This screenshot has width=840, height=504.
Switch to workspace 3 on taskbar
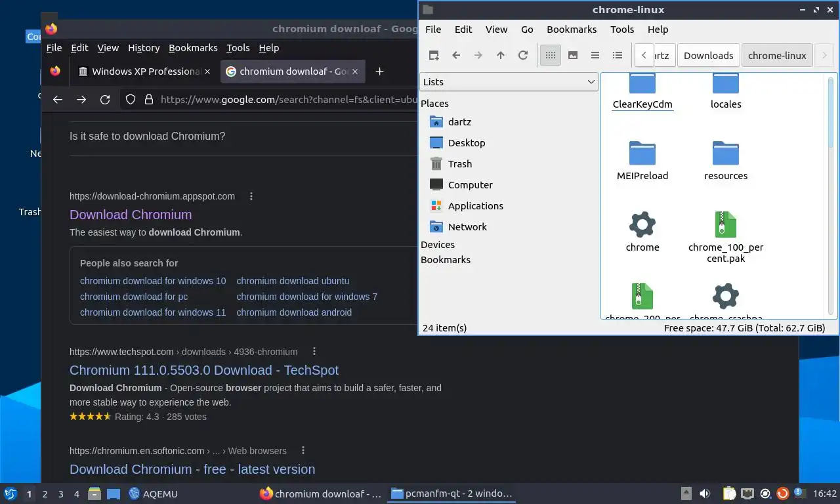60,493
